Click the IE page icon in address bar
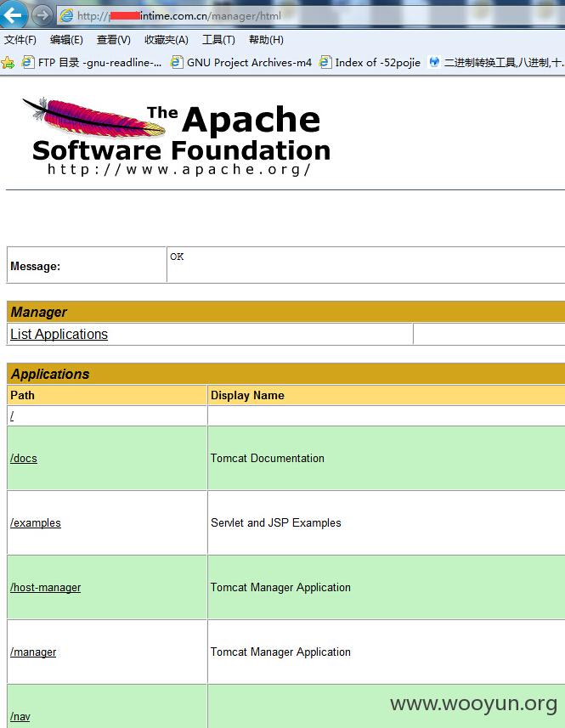Image resolution: width=565 pixels, height=728 pixels. pos(67,16)
